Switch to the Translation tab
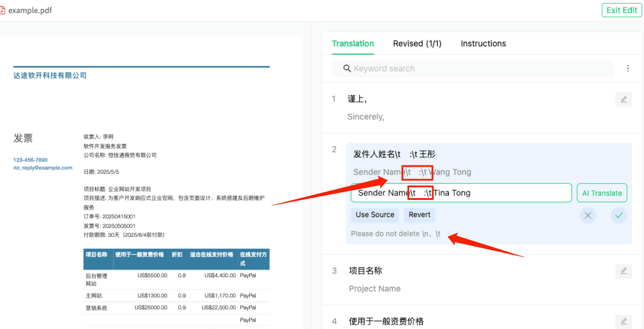Screen dimensions: 644x329 click(x=353, y=43)
